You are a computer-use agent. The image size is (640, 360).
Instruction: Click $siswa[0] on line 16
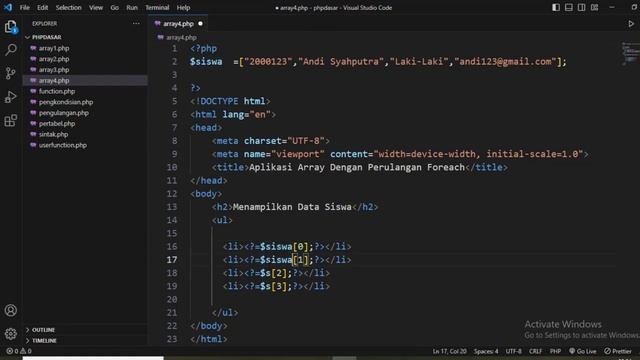284,247
